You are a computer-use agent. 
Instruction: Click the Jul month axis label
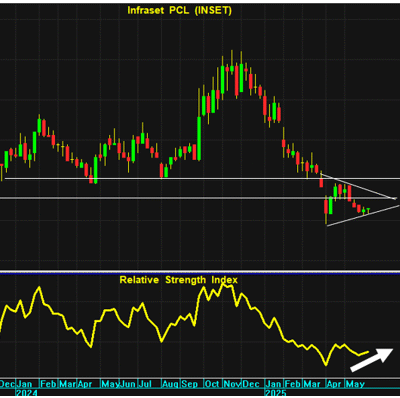coord(145,384)
